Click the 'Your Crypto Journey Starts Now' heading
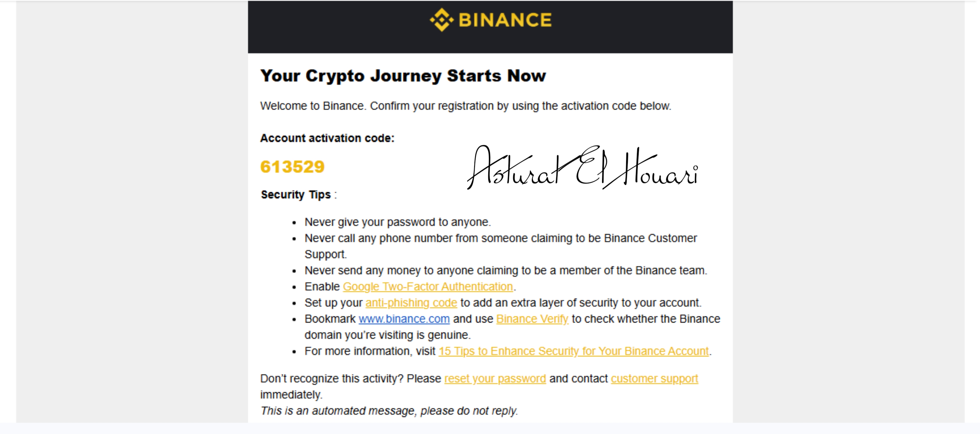The height and width of the screenshot is (434, 980). click(x=403, y=76)
